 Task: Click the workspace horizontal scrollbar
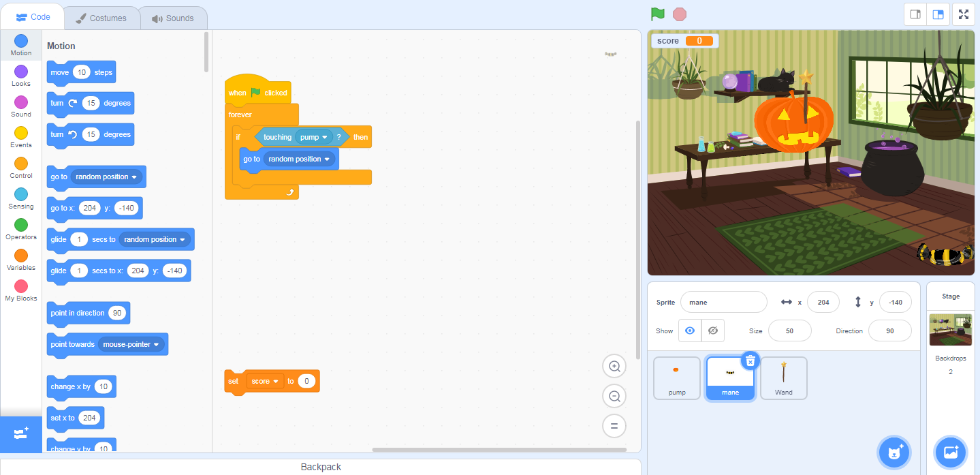pos(499,449)
